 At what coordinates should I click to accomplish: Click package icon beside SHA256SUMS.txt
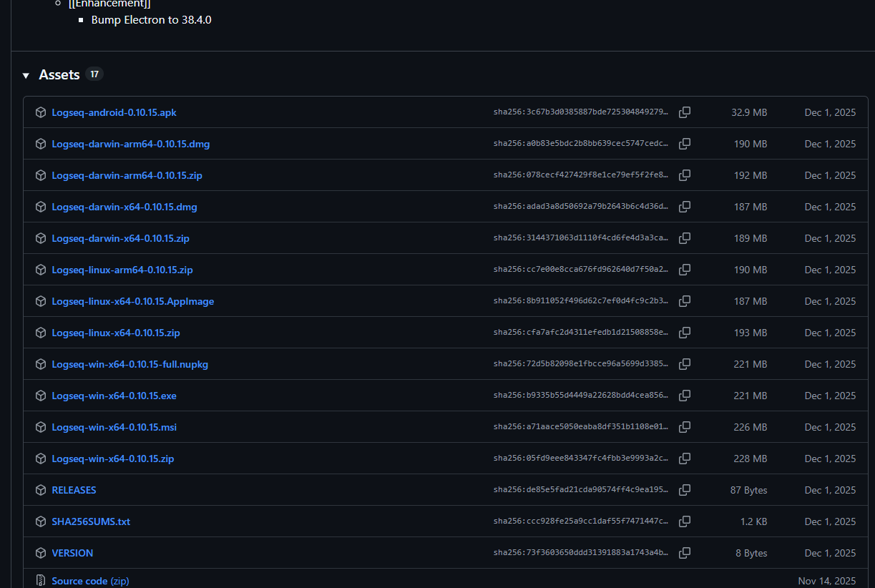pyautogui.click(x=41, y=521)
